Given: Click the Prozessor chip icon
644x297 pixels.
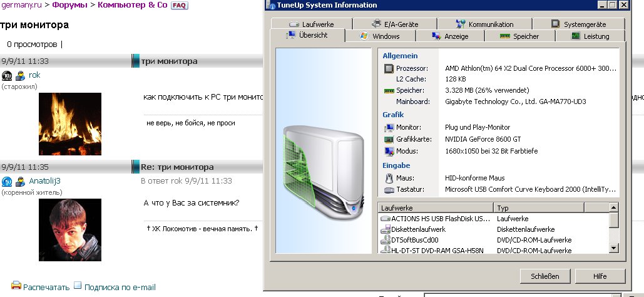Looking at the screenshot, I should pyautogui.click(x=389, y=68).
